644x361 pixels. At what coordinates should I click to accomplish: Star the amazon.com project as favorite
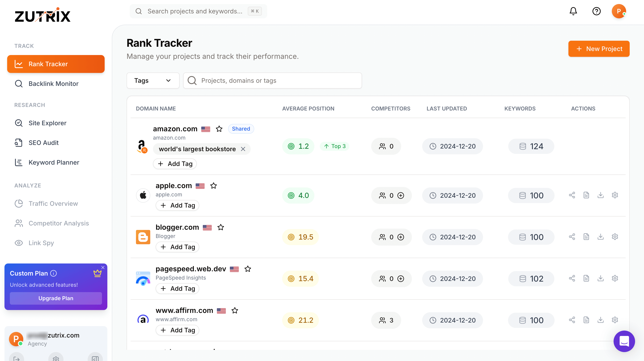coord(219,129)
